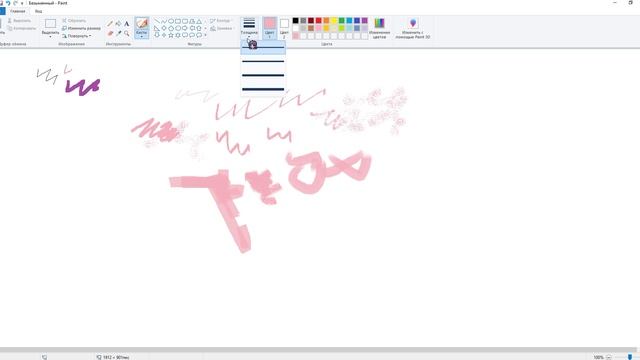Click the Толщина line thickness button
Image resolution: width=640 pixels, height=360 pixels.
(249, 28)
